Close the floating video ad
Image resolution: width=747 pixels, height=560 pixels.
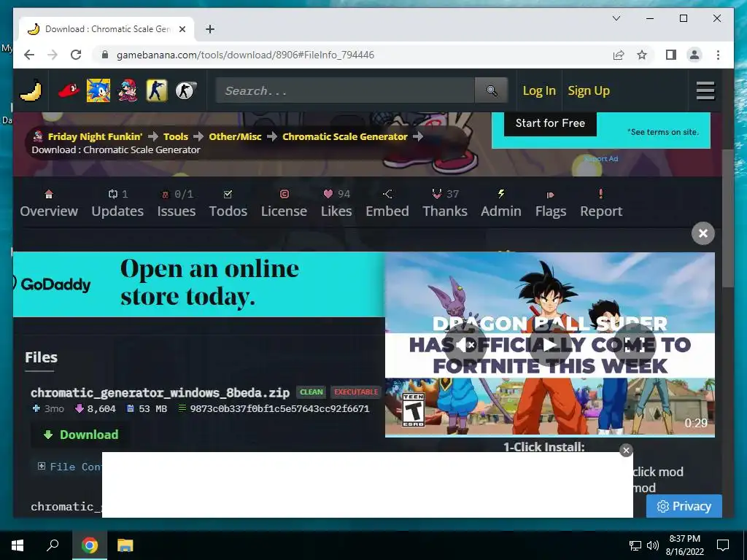pos(703,233)
